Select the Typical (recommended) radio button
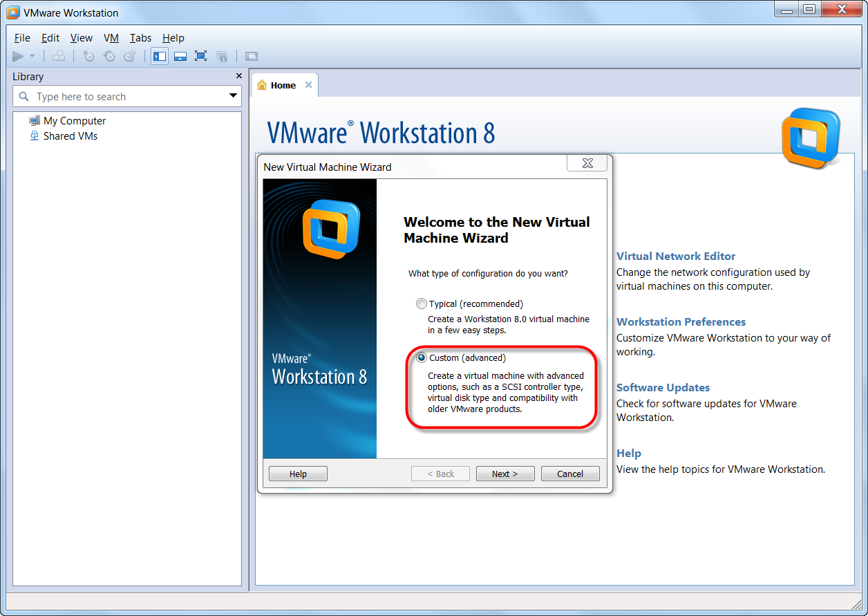This screenshot has height=616, width=868. pyautogui.click(x=422, y=304)
